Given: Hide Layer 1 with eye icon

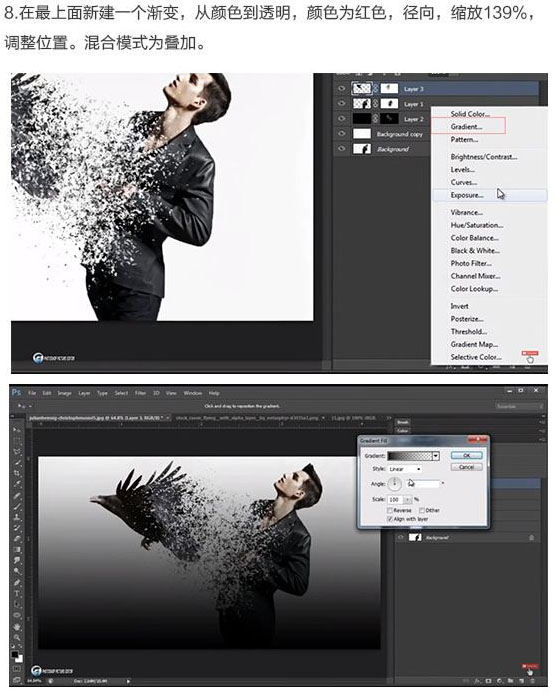Looking at the screenshot, I should [x=341, y=104].
